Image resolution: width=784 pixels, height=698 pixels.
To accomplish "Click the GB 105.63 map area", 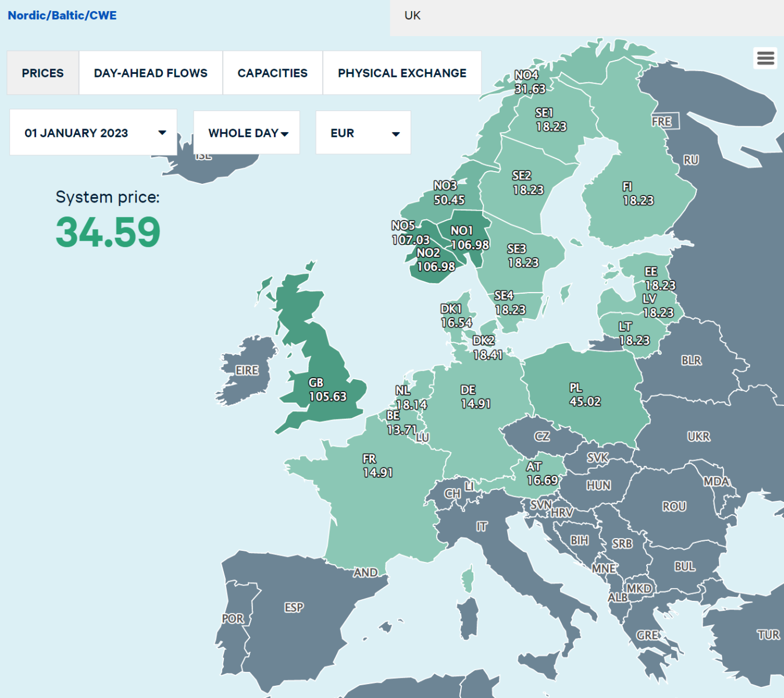I will 327,390.
